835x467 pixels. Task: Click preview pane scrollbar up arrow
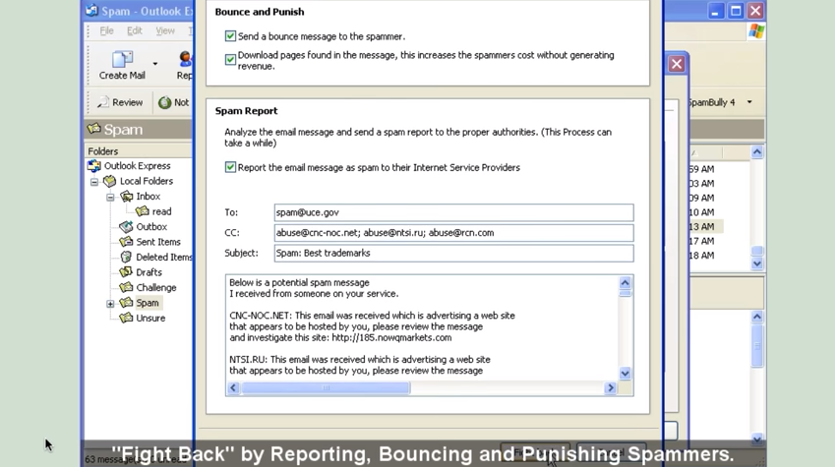pos(757,317)
